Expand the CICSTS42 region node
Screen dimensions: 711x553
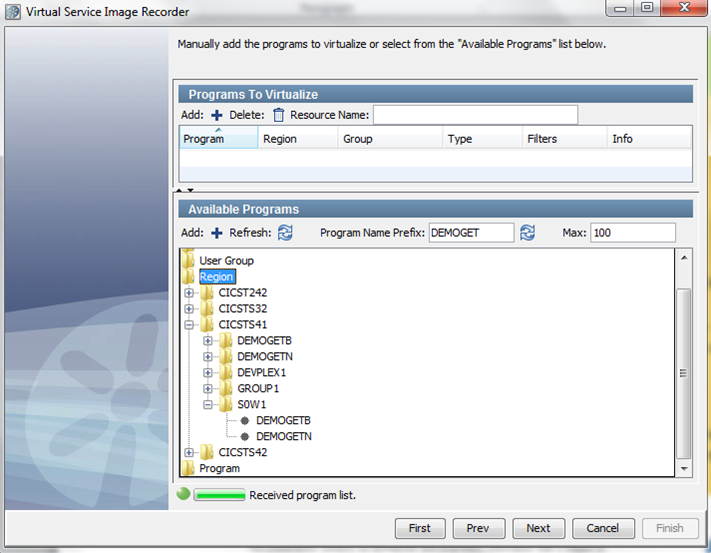coord(189,452)
